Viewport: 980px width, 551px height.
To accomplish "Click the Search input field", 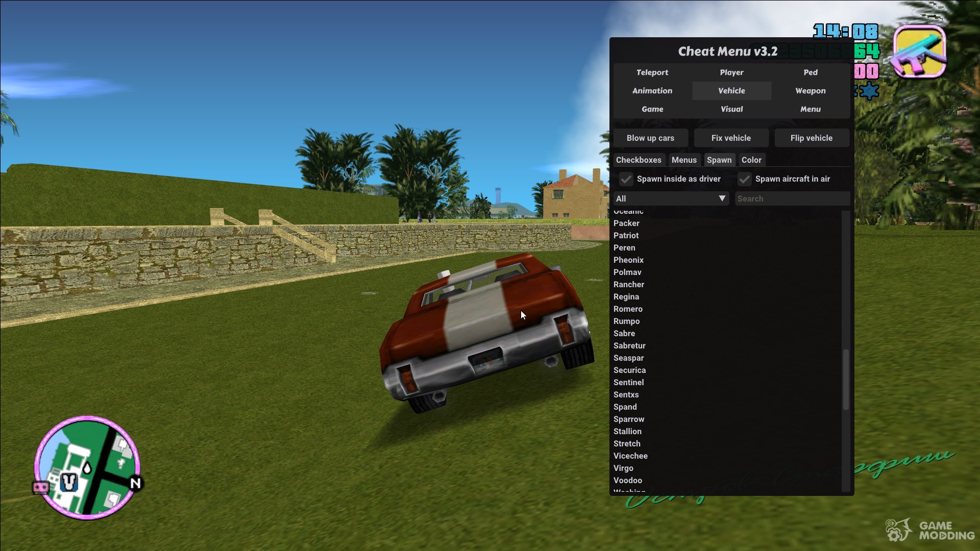I will pos(792,198).
